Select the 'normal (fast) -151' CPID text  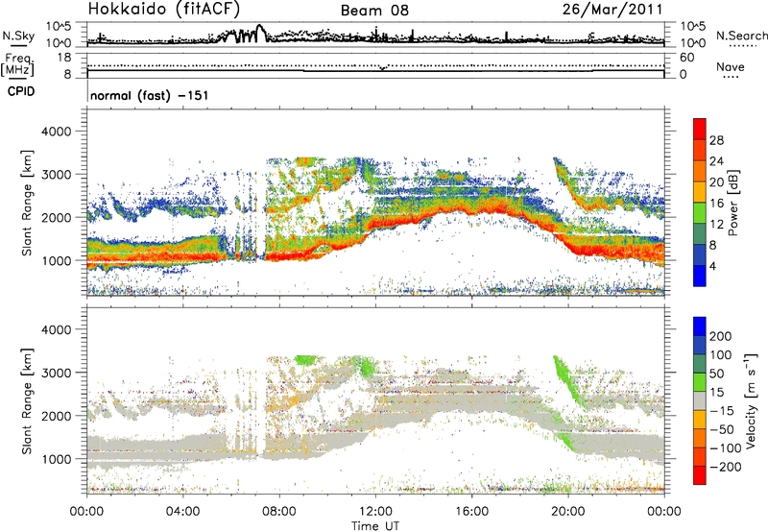coord(150,95)
